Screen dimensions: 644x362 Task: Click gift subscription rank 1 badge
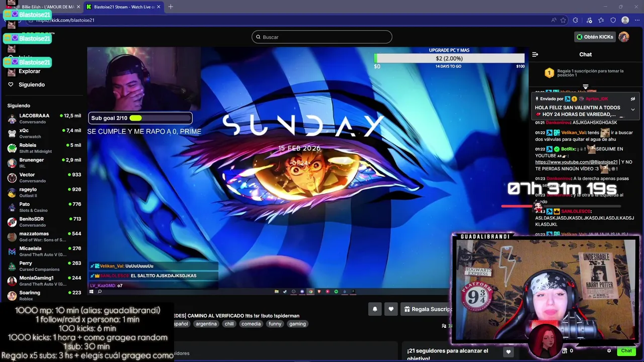point(549,73)
